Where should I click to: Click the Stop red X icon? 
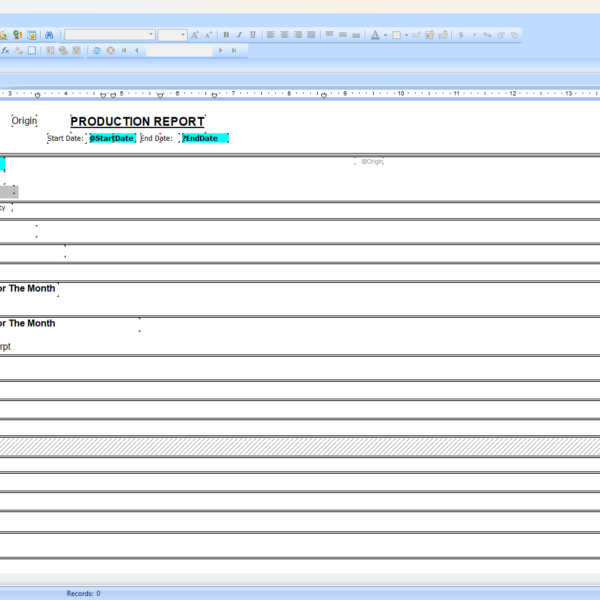(x=111, y=51)
